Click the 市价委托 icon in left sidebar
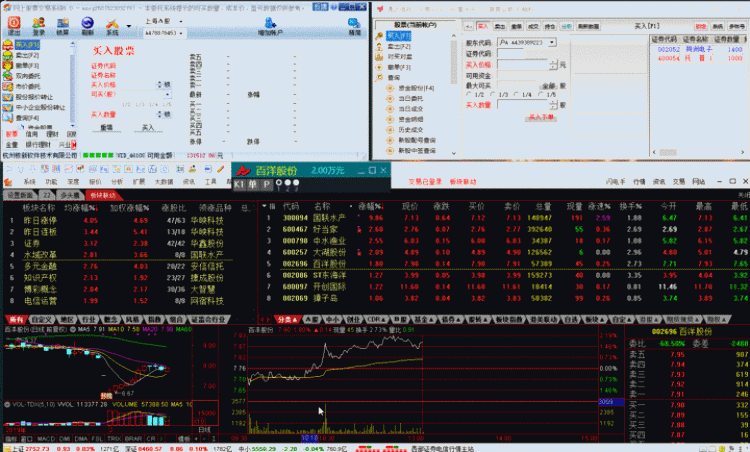The height and width of the screenshot is (452, 750). [8, 87]
